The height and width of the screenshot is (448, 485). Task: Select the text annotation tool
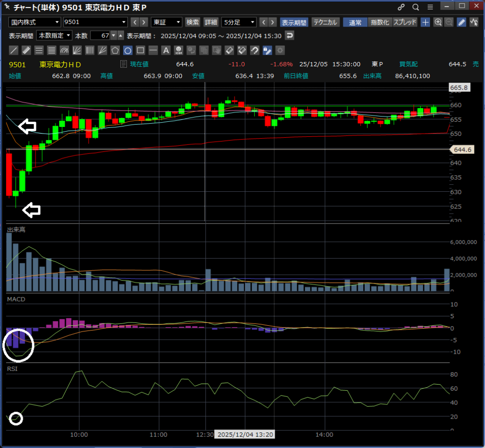(166, 50)
